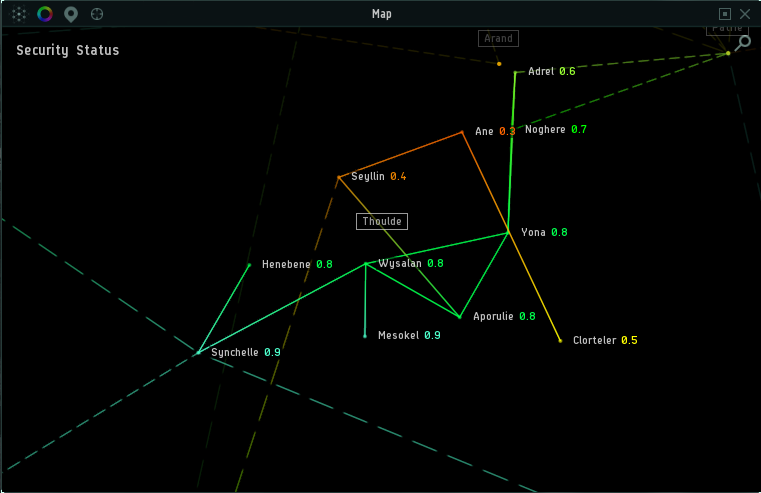This screenshot has height=493, width=761.
Task: Close the Map window
Action: pos(744,14)
